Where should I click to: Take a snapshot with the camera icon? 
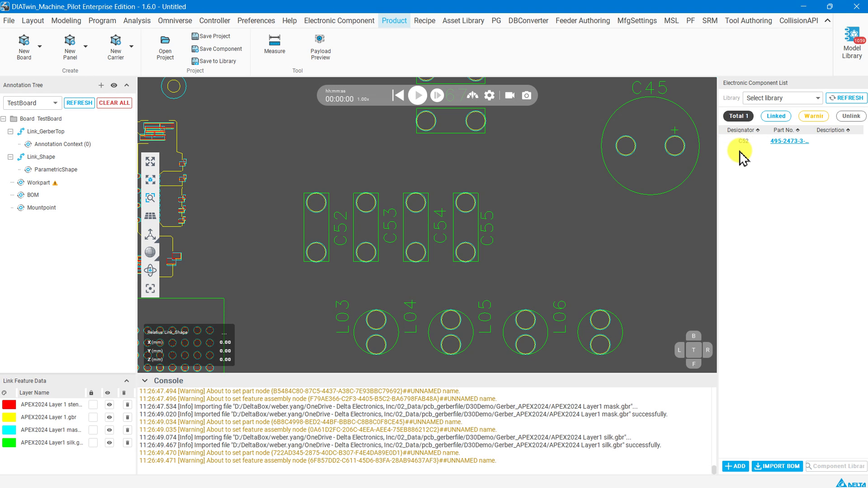point(527,95)
